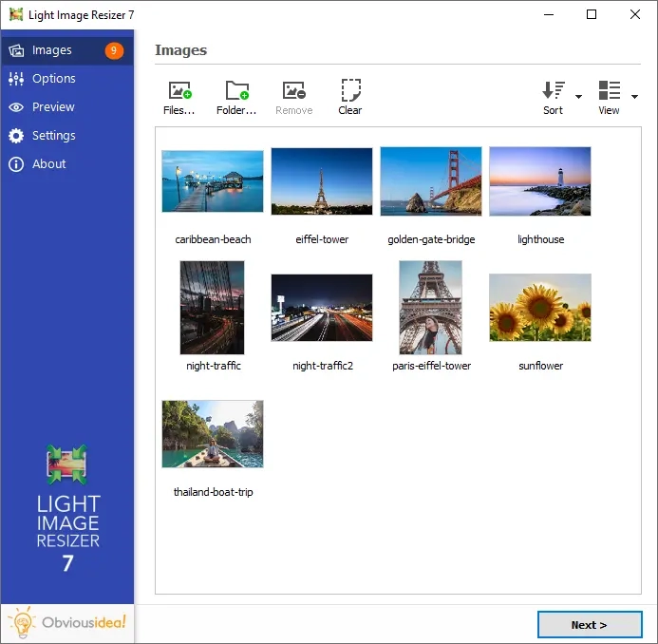This screenshot has width=658, height=644.
Task: Expand the View dropdown arrow
Action: coord(634,97)
